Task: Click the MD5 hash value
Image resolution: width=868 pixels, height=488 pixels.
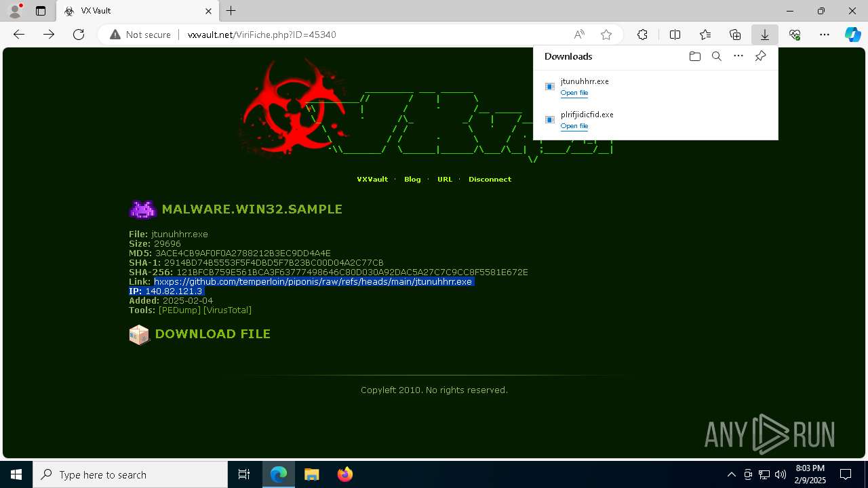Action: 243,253
